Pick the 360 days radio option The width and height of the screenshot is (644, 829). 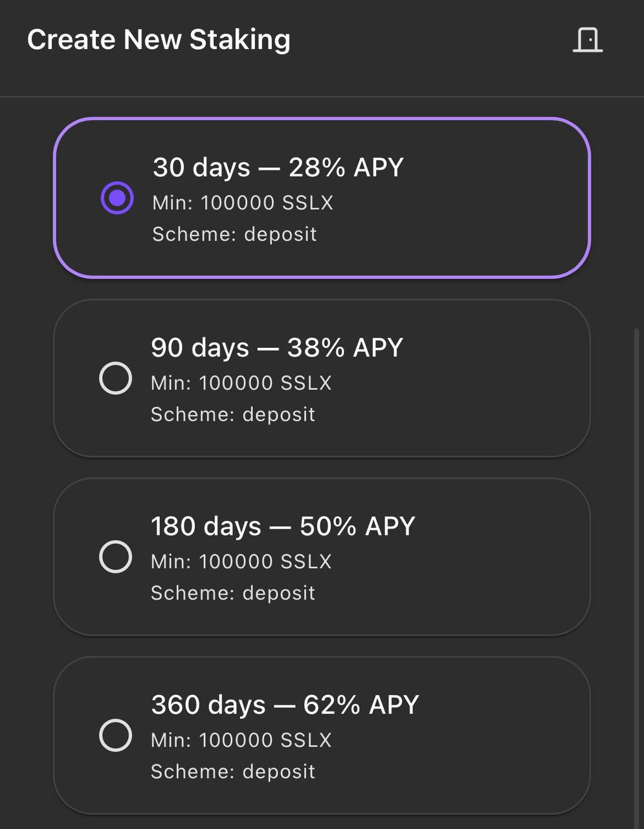(x=116, y=735)
